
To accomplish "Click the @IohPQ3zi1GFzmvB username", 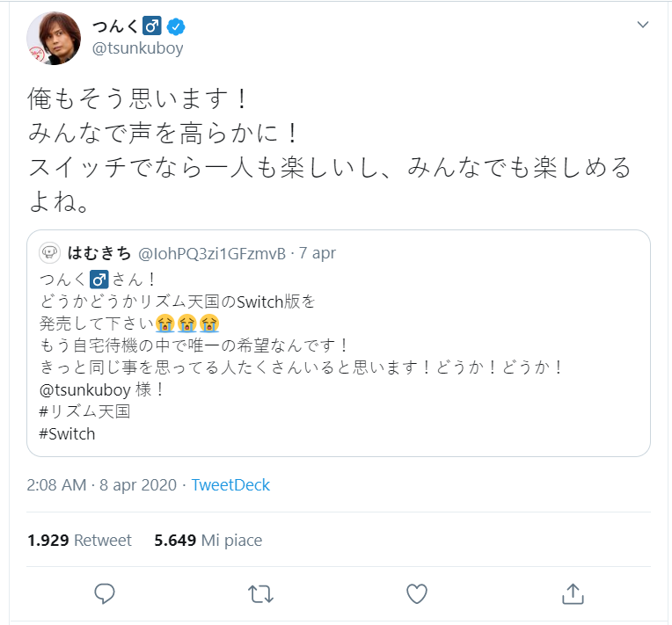I will coord(211,253).
